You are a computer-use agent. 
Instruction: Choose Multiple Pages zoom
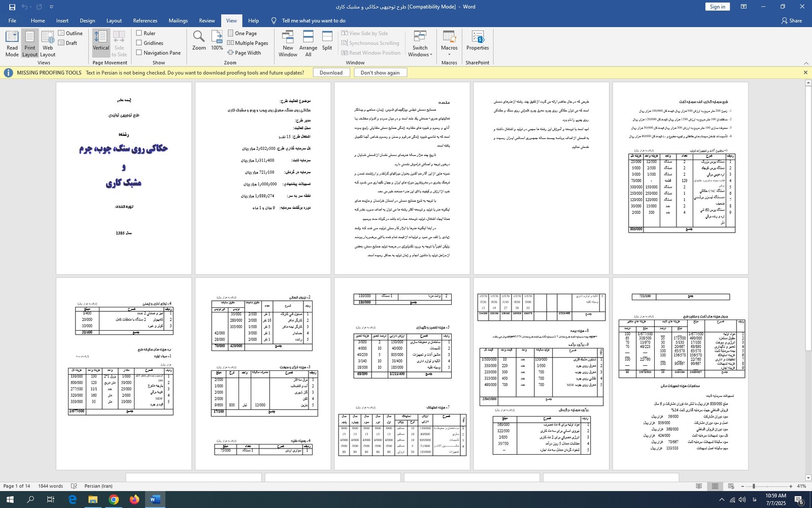248,43
